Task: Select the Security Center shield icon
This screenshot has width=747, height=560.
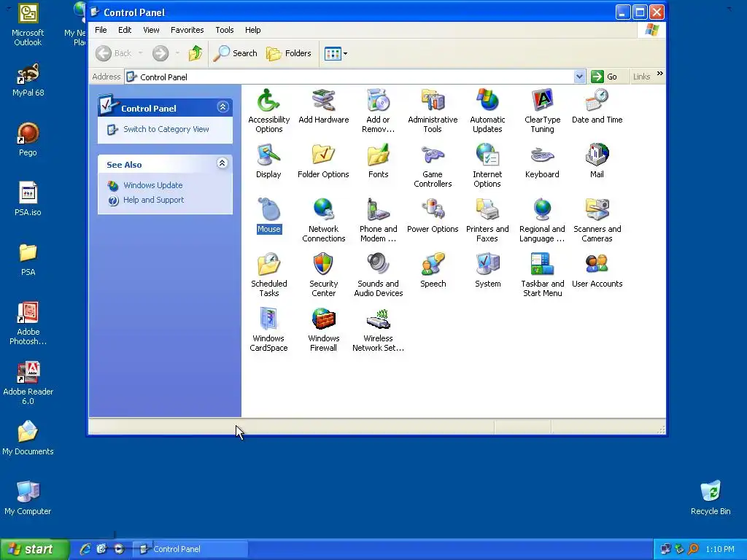Action: 323,275
